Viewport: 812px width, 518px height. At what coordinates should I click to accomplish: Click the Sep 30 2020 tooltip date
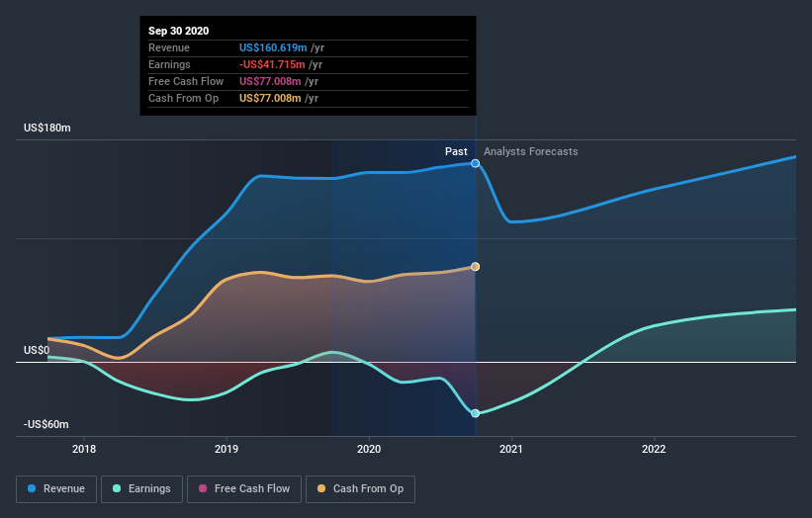179,31
